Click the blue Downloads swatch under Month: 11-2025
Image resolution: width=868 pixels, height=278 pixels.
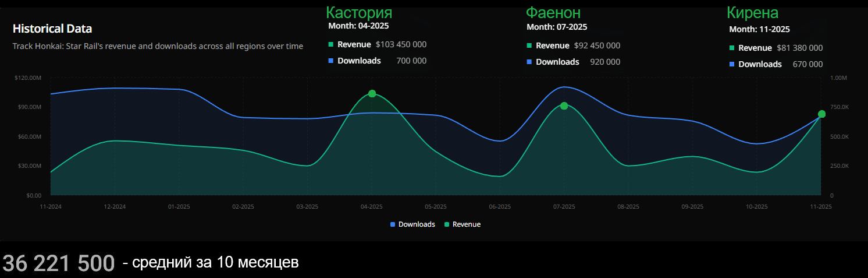coord(732,64)
